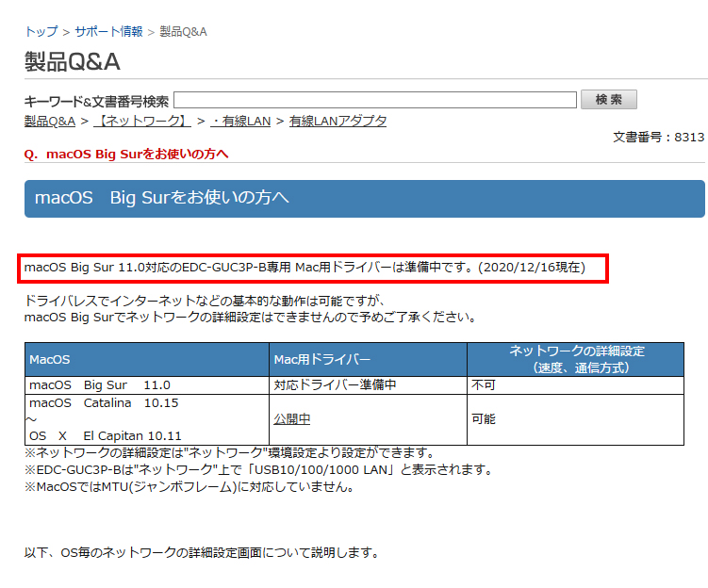Viewport: 708px width, 588px height.
Task: Click the ネットワークの詳細設定 column header
Action: click(575, 359)
